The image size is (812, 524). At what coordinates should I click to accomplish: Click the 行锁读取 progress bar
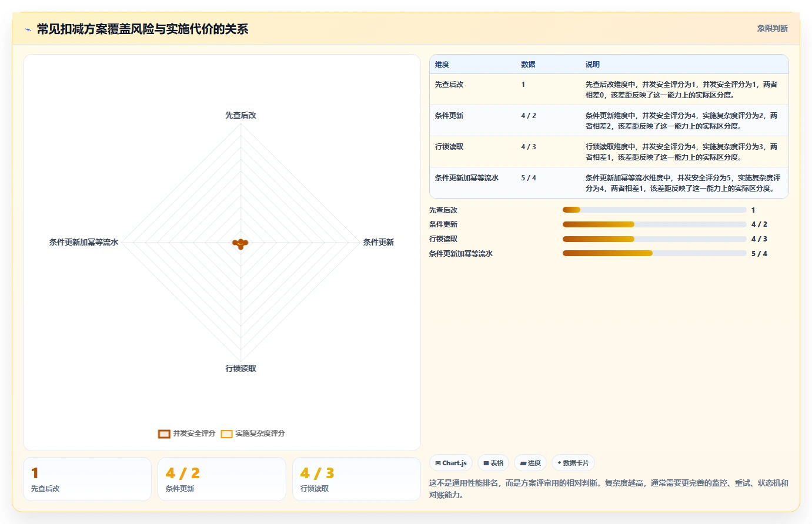click(x=654, y=239)
